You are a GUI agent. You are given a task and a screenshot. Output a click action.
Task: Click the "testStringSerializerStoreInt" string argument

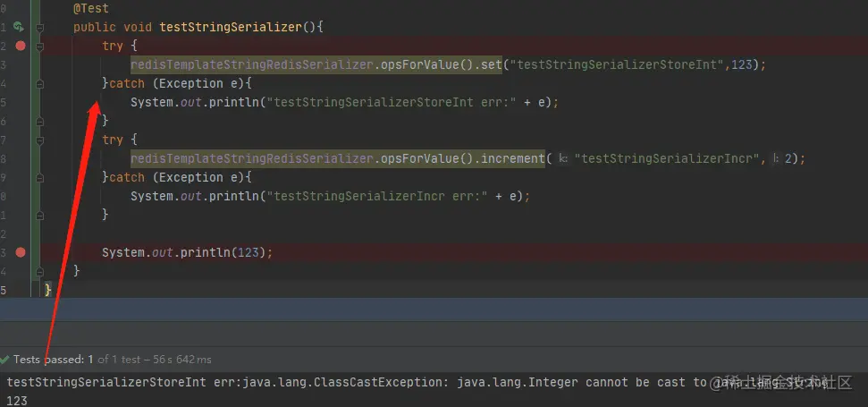[x=617, y=64]
